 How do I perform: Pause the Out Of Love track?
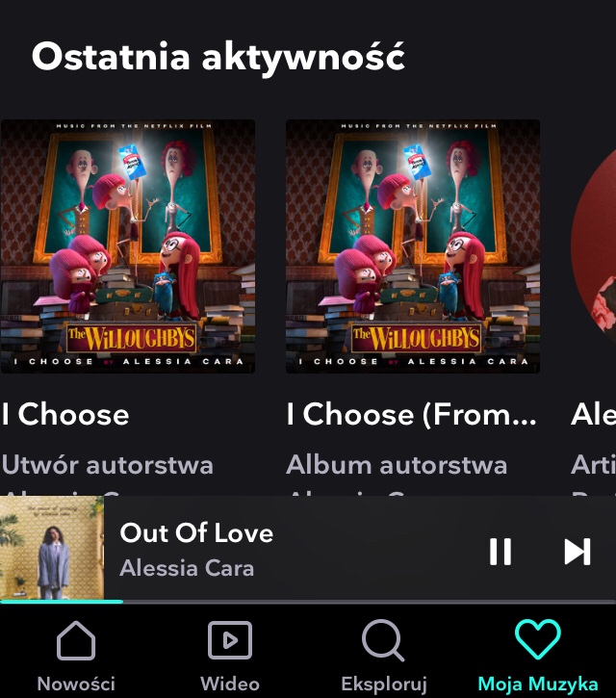click(500, 552)
